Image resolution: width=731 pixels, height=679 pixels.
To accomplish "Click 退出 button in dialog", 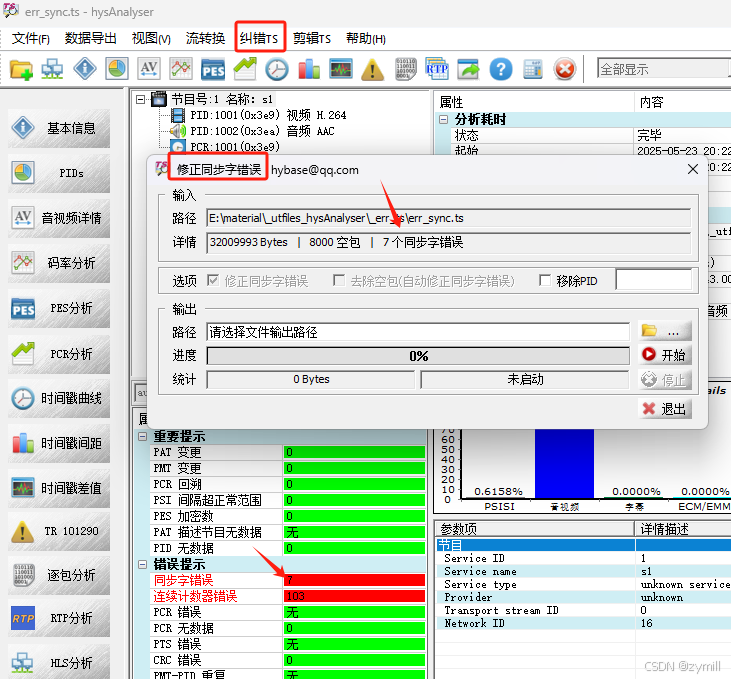I will point(664,409).
